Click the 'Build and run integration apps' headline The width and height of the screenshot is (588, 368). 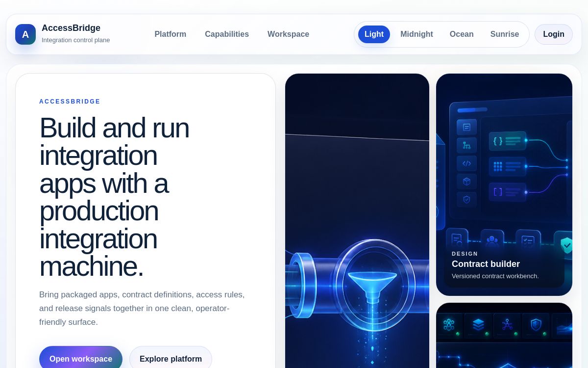click(114, 197)
